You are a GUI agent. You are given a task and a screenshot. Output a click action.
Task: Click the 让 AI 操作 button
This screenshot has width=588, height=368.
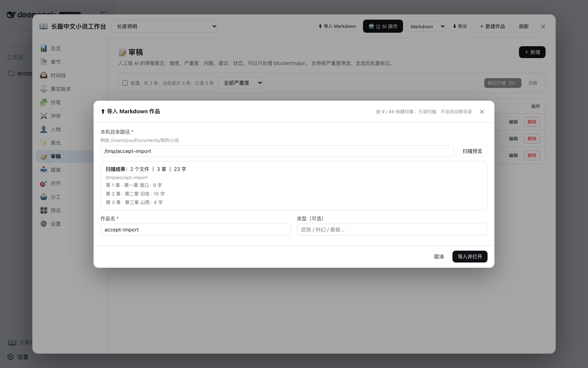pyautogui.click(x=383, y=26)
